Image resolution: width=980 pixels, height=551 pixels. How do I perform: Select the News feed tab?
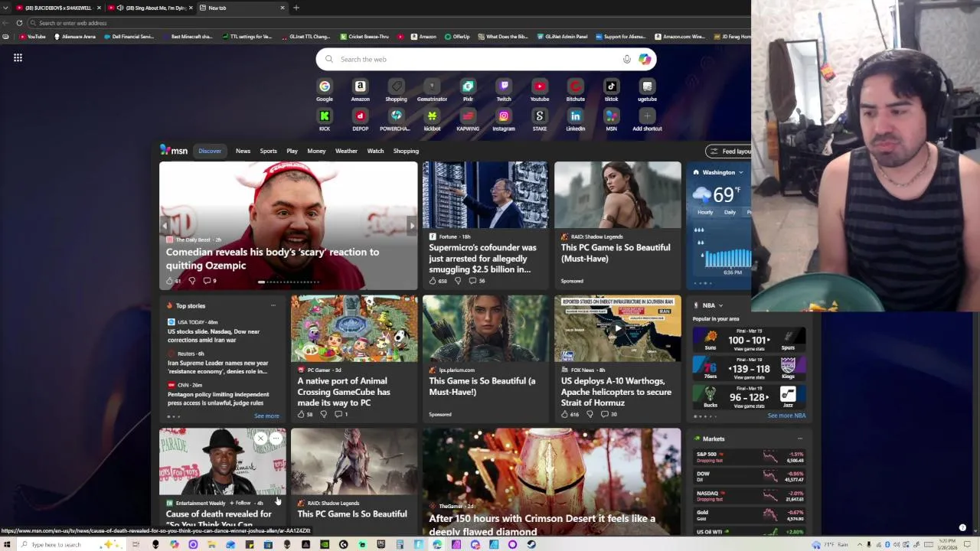click(x=243, y=151)
